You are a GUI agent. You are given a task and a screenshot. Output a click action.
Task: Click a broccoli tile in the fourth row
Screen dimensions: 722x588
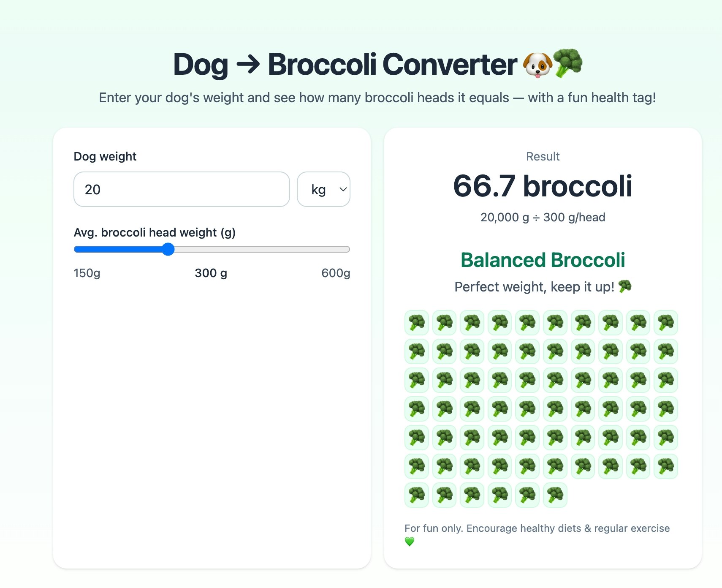click(x=527, y=409)
